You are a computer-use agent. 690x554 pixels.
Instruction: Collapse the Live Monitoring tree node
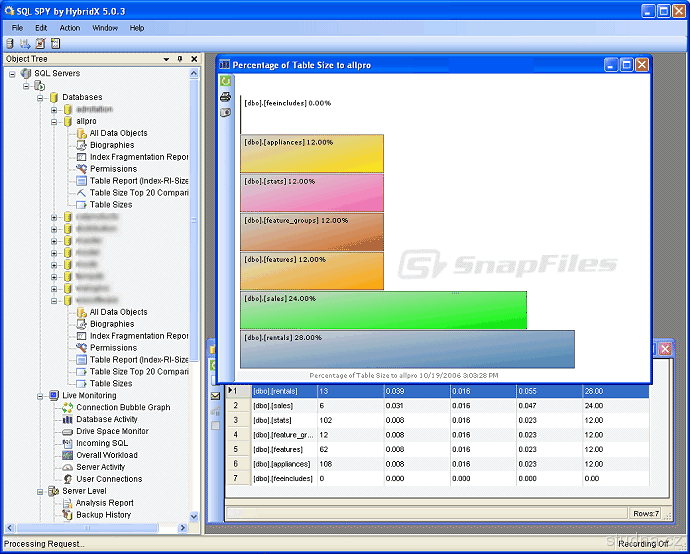40,396
